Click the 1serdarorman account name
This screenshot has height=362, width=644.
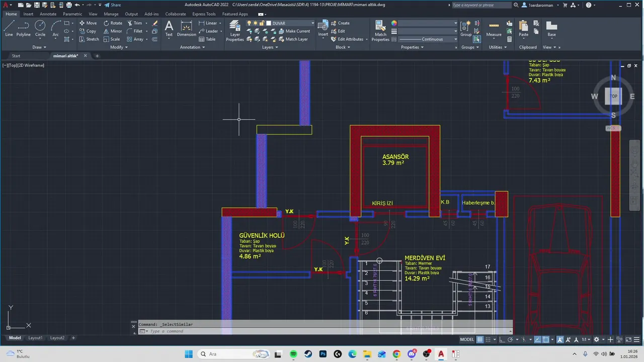540,5
